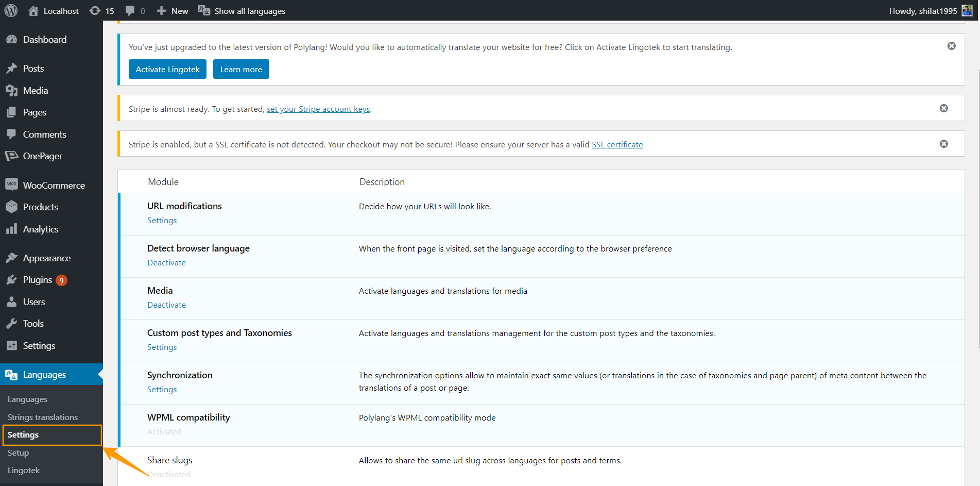Click the OnePager icon
Image resolution: width=980 pixels, height=486 pixels.
tap(11, 156)
